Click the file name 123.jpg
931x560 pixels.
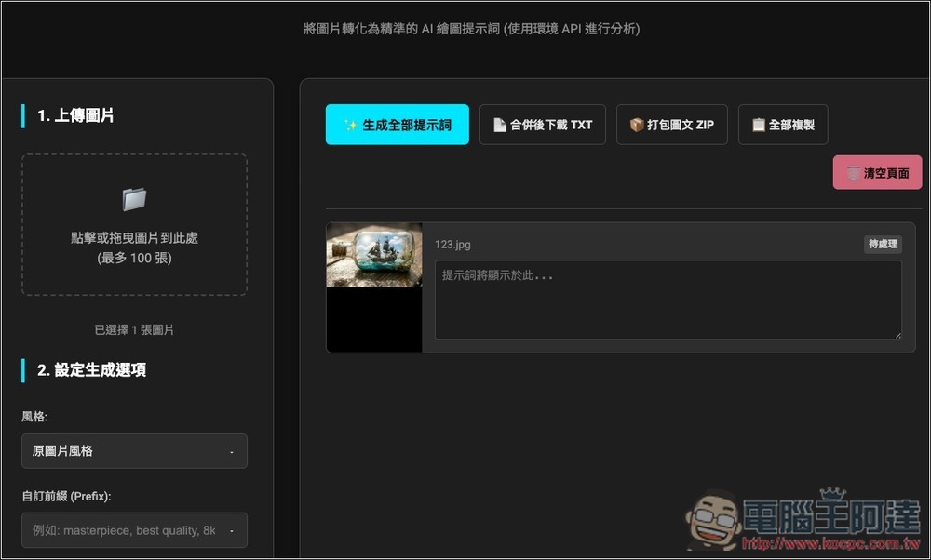(452, 245)
